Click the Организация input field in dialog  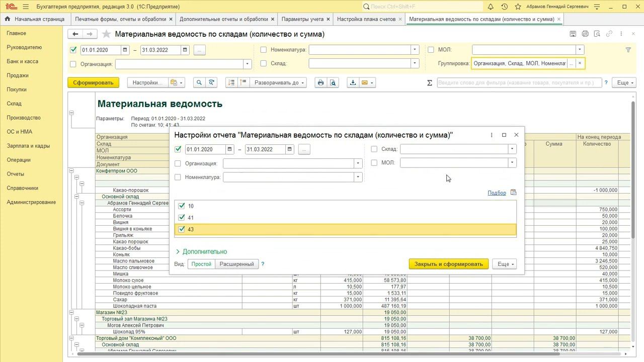point(288,163)
